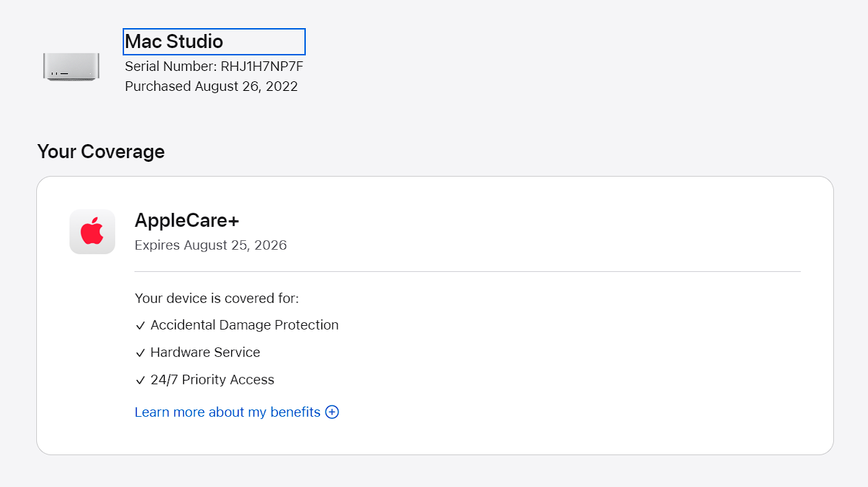Viewport: 868px width, 487px height.
Task: Click the AppleCare+ plan title
Action: [x=187, y=220]
